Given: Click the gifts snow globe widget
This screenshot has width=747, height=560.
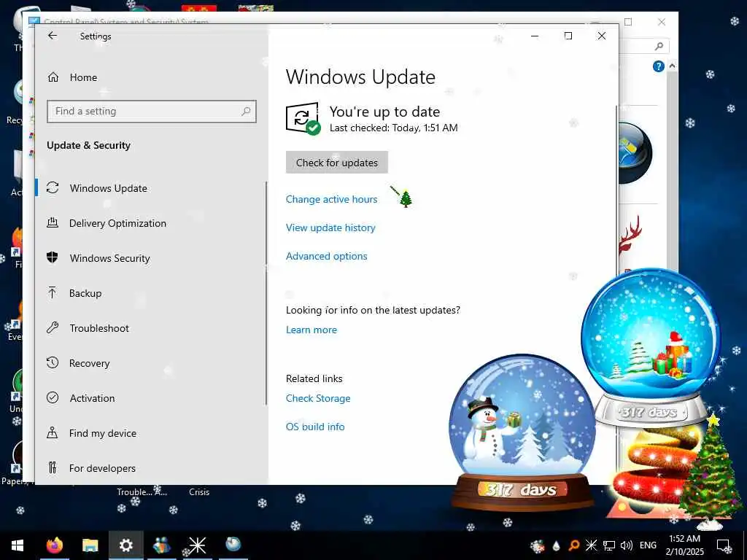Looking at the screenshot, I should click(x=650, y=348).
